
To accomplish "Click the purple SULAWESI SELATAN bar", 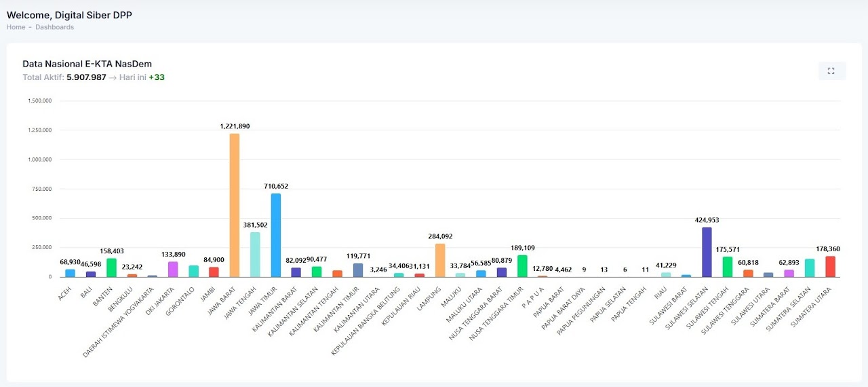I will [x=707, y=252].
